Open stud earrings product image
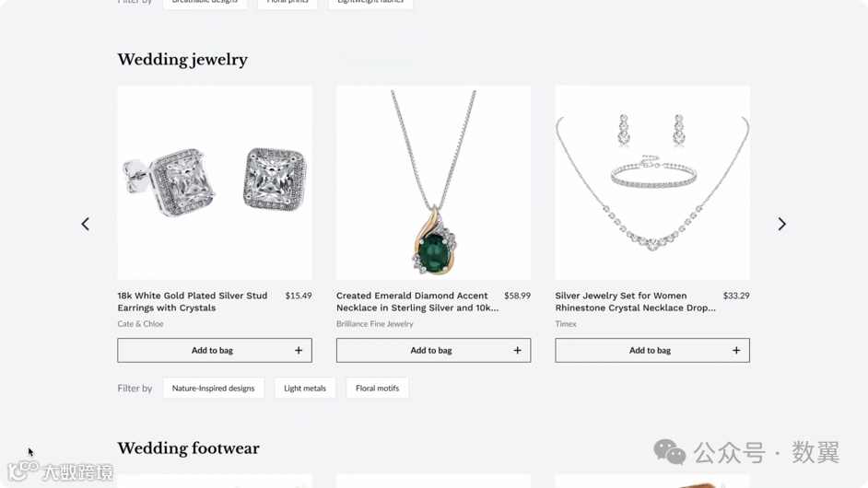 pos(214,182)
